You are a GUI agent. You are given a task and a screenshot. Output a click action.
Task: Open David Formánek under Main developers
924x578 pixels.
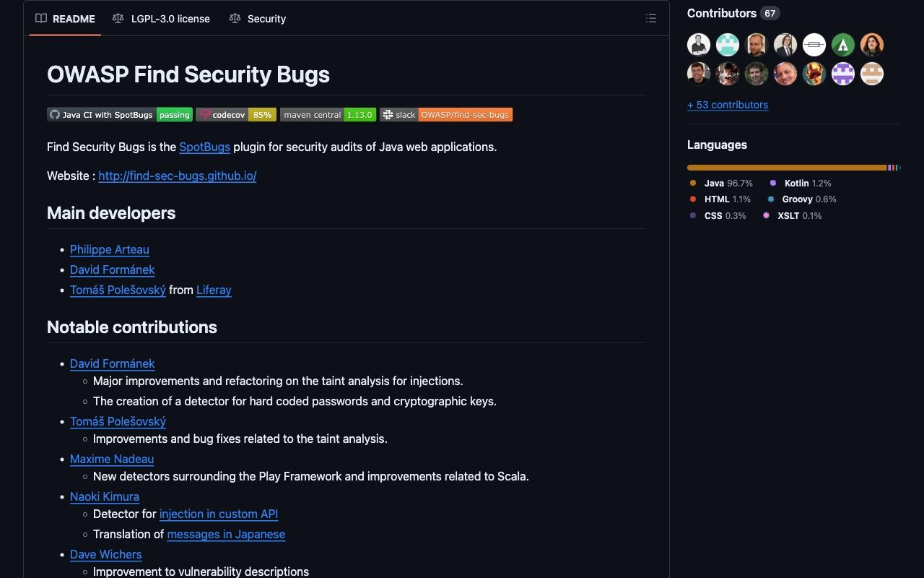113,269
